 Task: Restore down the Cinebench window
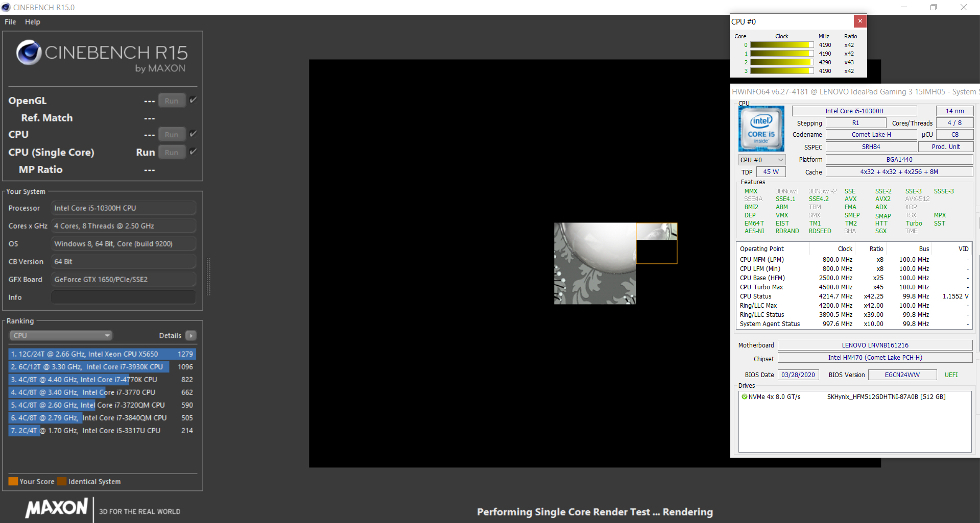pos(933,7)
